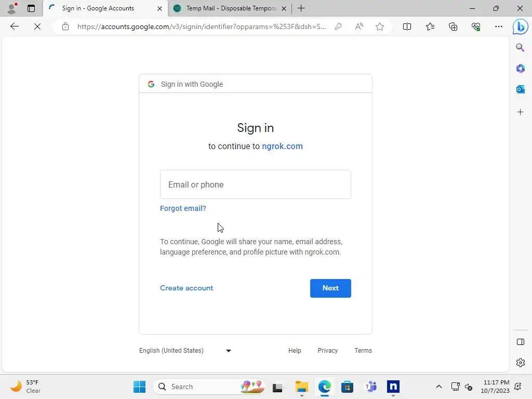Open the weather widget showing 53°F
Viewport: 532px width, 399px height.
click(x=25, y=387)
